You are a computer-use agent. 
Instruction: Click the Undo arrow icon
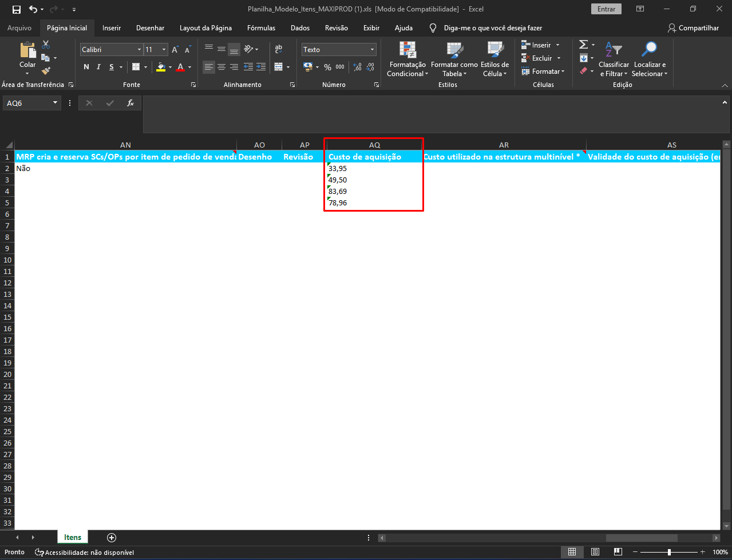[33, 9]
